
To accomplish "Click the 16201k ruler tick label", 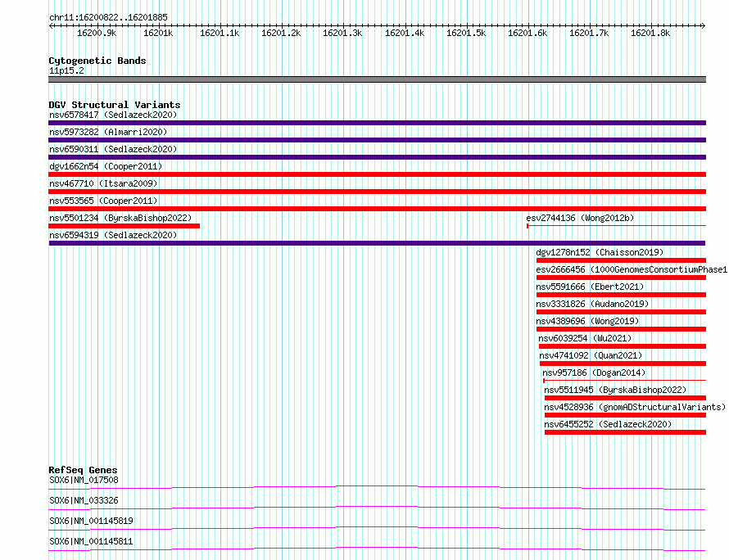I will click(158, 33).
